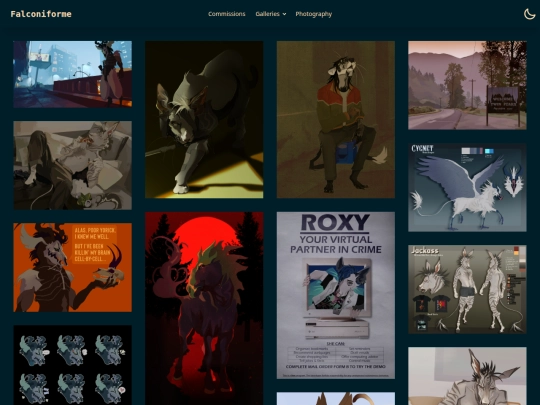Screen dimensions: 540x405
Task: Open the Jackass zebra reference sheet
Action: 467,290
